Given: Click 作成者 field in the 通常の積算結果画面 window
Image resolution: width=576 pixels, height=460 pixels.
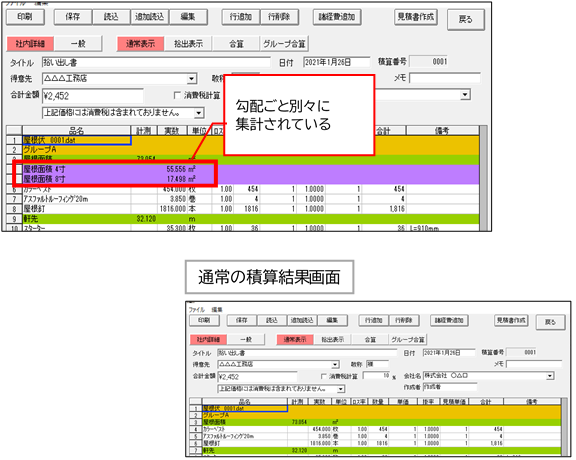Looking at the screenshot, I should pos(450,387).
